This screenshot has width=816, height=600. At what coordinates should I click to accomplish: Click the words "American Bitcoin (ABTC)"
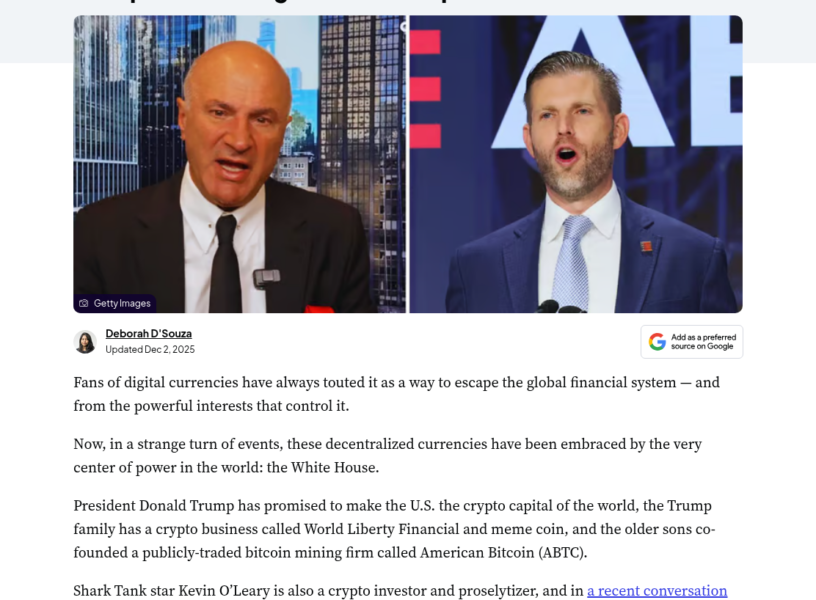click(503, 552)
